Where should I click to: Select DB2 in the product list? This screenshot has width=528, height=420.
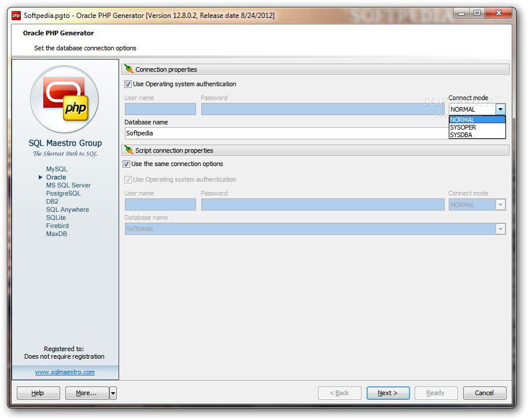52,201
